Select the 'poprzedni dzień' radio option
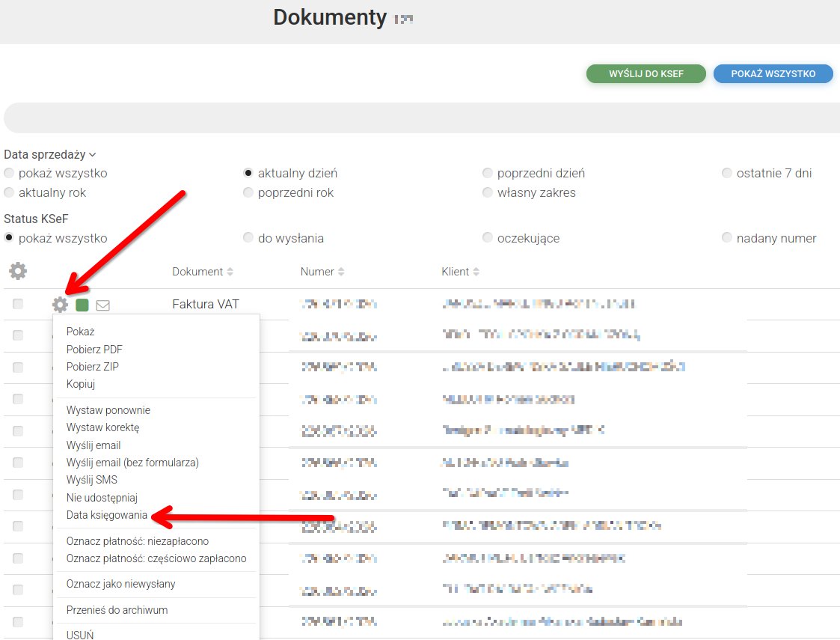The image size is (840, 640). 487,173
